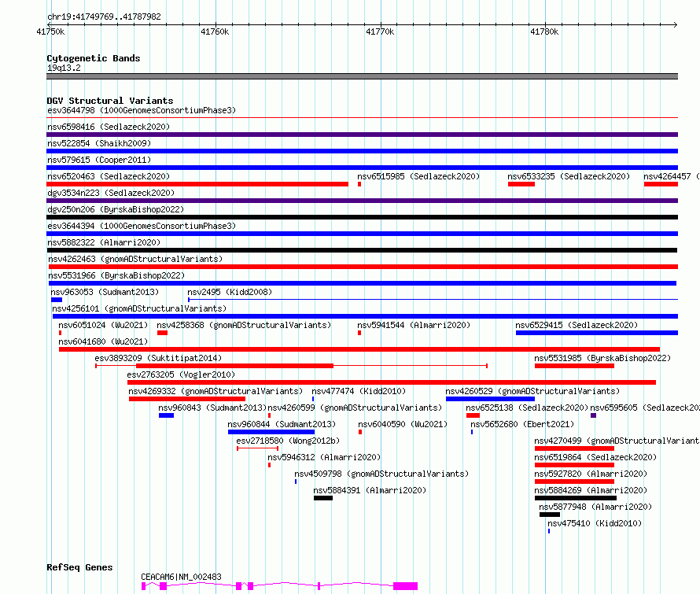Screen dimensions: 700x594
Task: Open dgv250n206 ByrskaBishop2022 entry
Action: click(x=116, y=209)
